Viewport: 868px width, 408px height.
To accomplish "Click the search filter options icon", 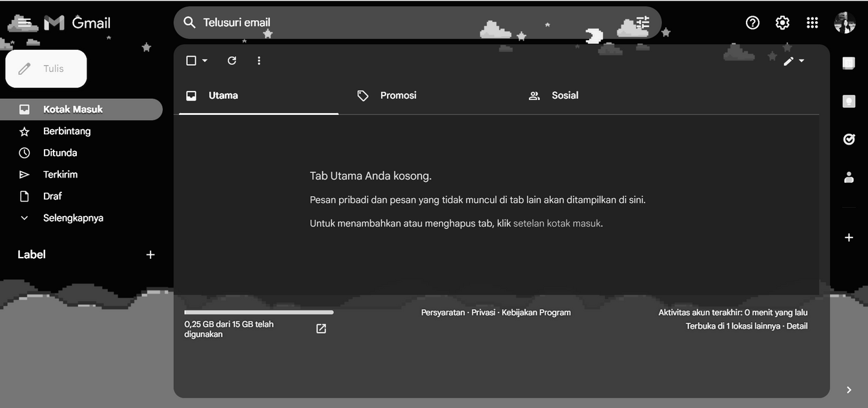I will pyautogui.click(x=643, y=23).
